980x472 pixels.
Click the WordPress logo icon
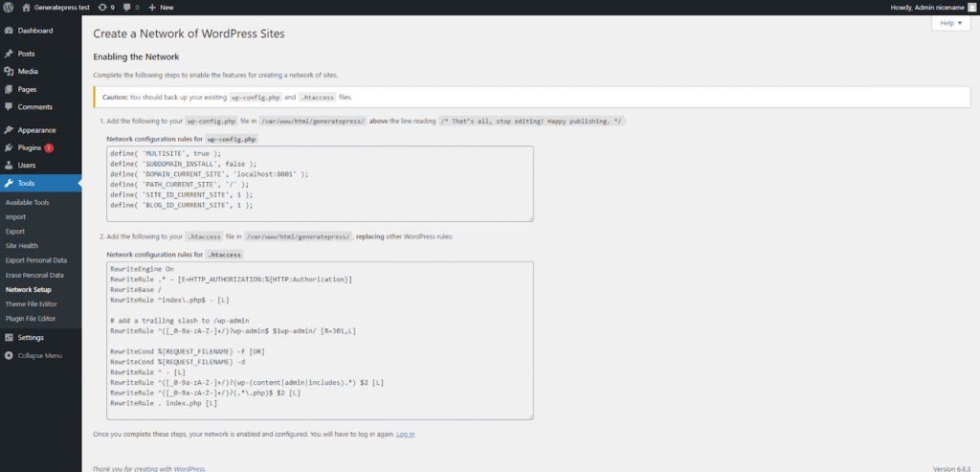[x=9, y=7]
